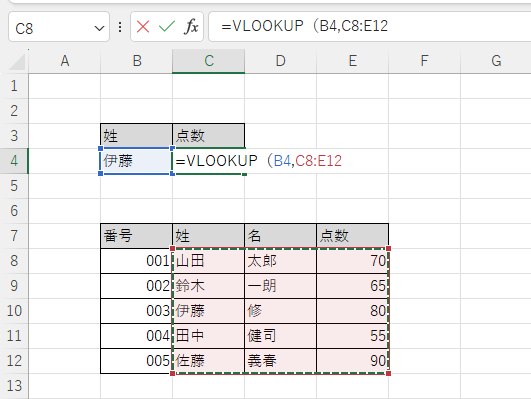Click the in-cell VLOOKUP formula in C4
Image resolution: width=531 pixels, height=399 pixels.
click(x=259, y=161)
